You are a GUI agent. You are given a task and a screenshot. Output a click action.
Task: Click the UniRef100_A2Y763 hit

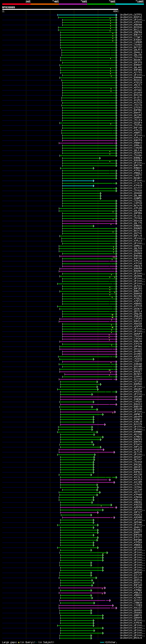[131, 72]
